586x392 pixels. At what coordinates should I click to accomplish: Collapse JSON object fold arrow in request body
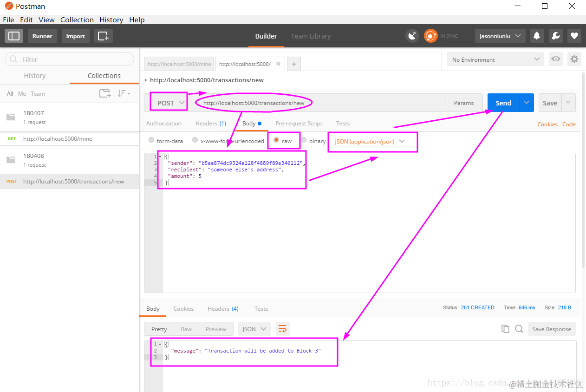click(x=161, y=157)
